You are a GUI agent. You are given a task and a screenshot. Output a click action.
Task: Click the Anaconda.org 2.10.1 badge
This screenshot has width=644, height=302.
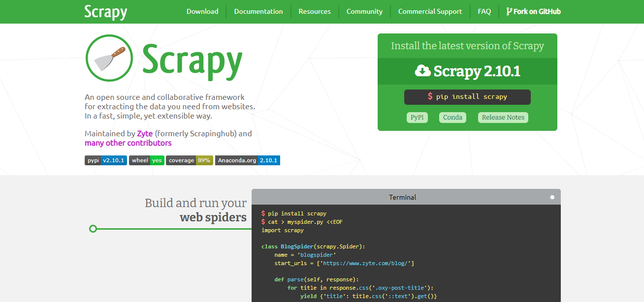[x=248, y=160]
